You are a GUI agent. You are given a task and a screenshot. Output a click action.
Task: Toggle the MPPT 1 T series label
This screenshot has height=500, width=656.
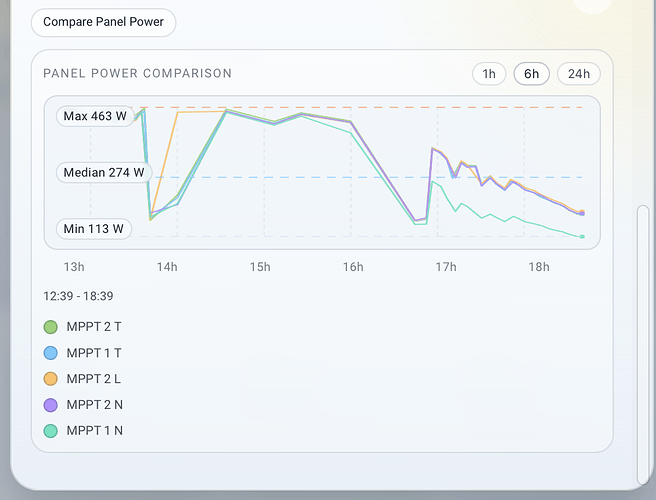coord(94,353)
